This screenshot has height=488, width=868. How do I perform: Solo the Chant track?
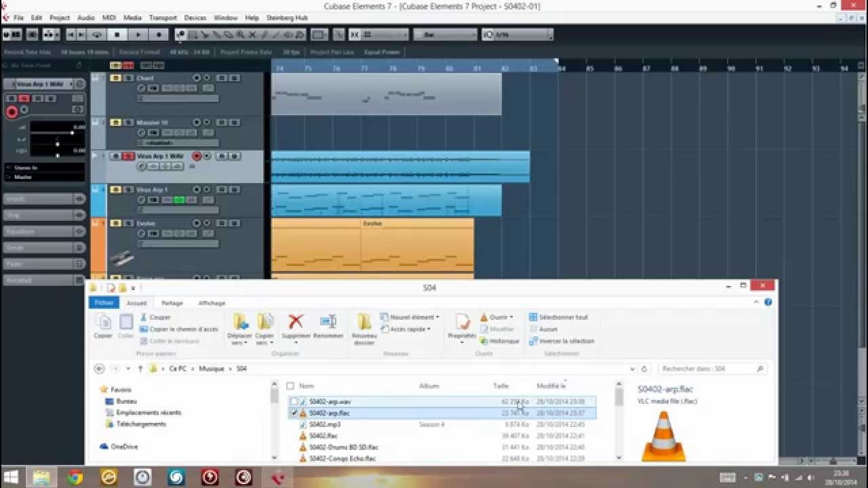[x=127, y=78]
